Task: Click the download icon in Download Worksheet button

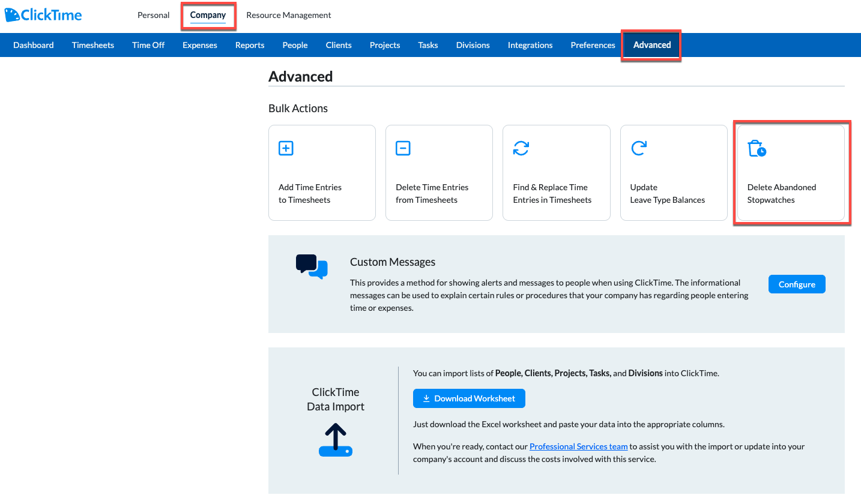Action: click(426, 398)
